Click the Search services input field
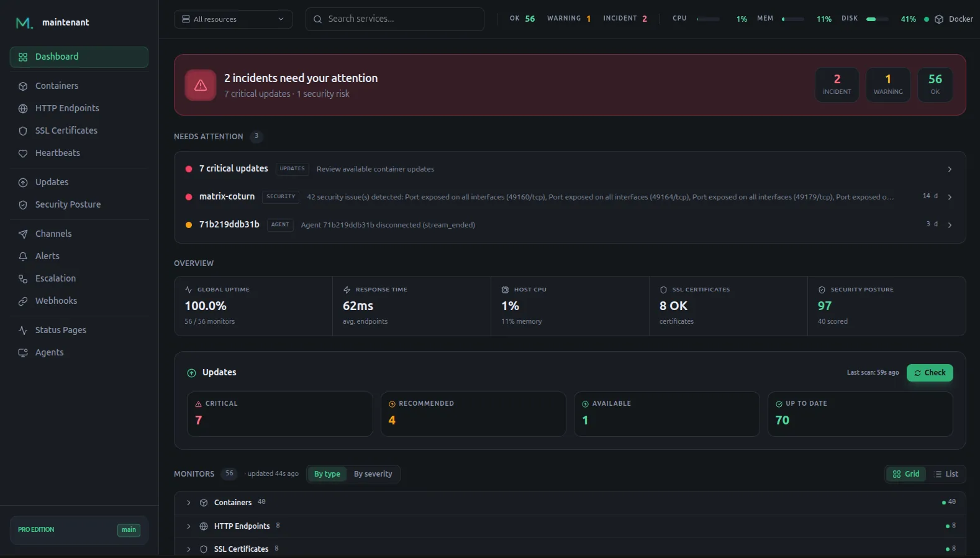Screen dimensions: 980x558 tap(395, 19)
